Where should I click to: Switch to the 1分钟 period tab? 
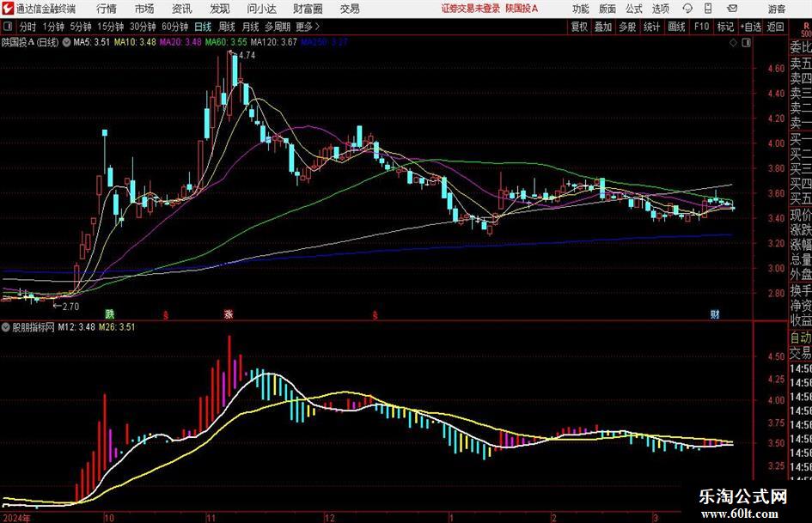[52, 27]
